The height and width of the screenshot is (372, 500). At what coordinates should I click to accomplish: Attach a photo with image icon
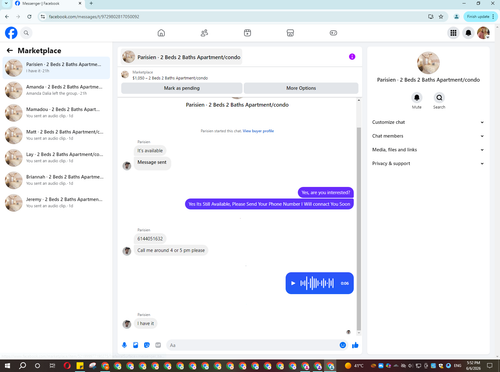pyautogui.click(x=136, y=345)
